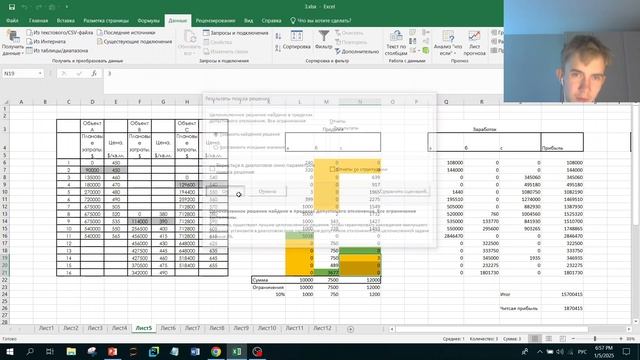Switch to the Формулы tab
Viewport: 640px width, 360px height.
(x=149, y=20)
